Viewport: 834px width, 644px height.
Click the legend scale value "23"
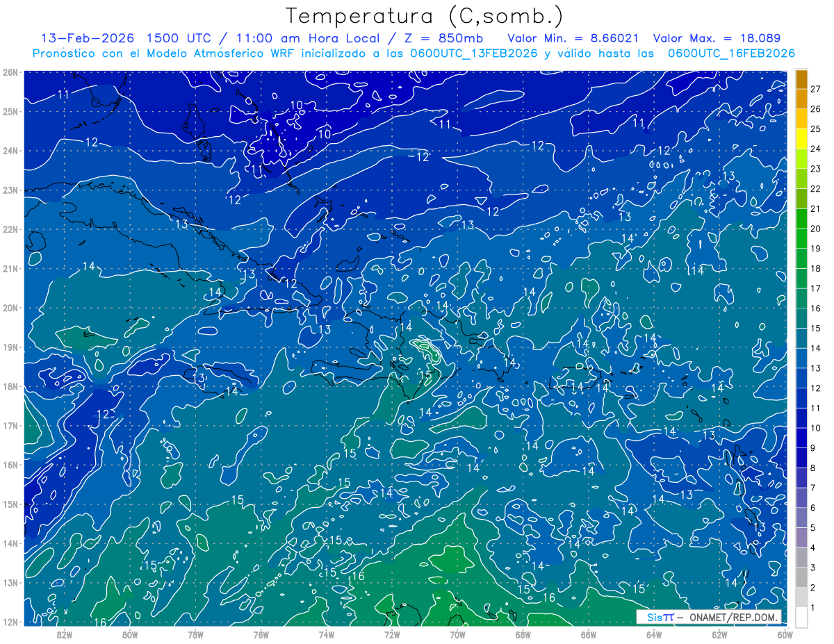click(816, 169)
